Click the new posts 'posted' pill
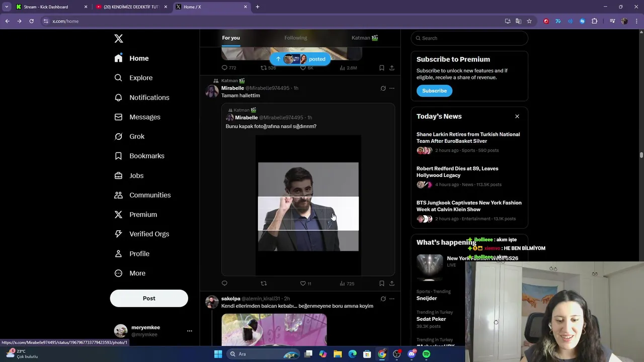 click(300, 59)
